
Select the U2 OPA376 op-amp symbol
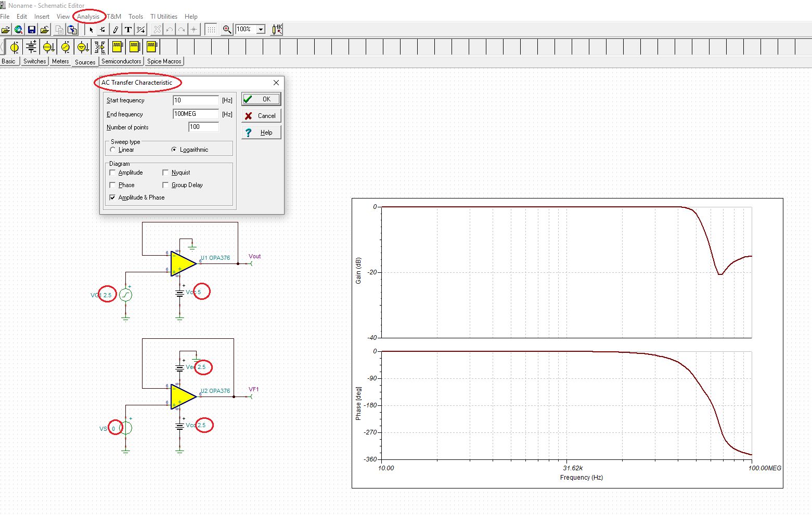pyautogui.click(x=183, y=397)
